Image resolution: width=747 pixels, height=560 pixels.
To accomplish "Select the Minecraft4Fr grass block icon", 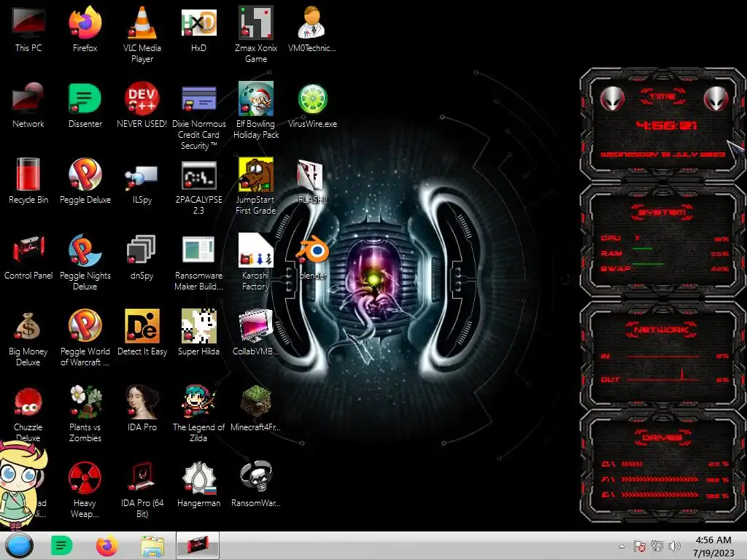I will pyautogui.click(x=256, y=408).
